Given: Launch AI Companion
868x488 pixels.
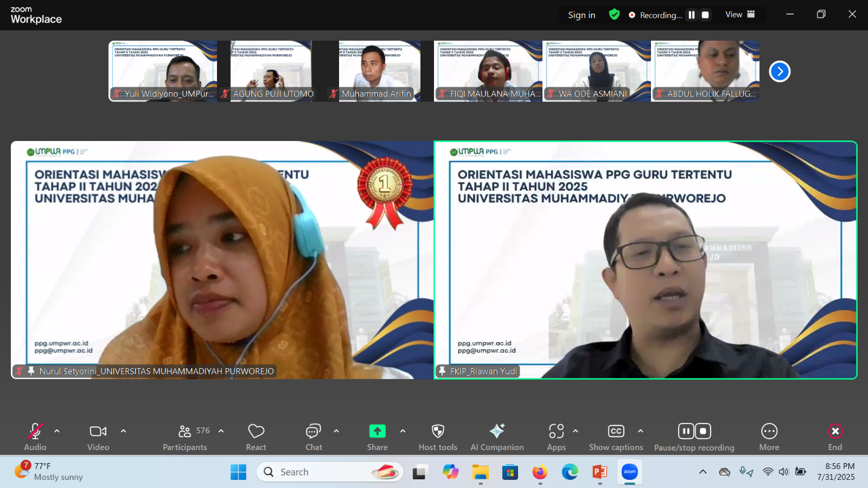Looking at the screenshot, I should [497, 437].
